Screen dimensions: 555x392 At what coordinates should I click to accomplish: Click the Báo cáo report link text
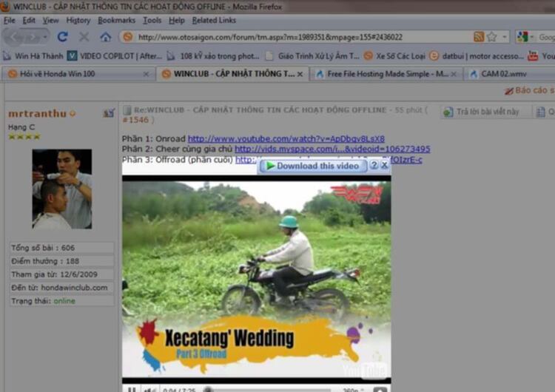[x=535, y=90]
